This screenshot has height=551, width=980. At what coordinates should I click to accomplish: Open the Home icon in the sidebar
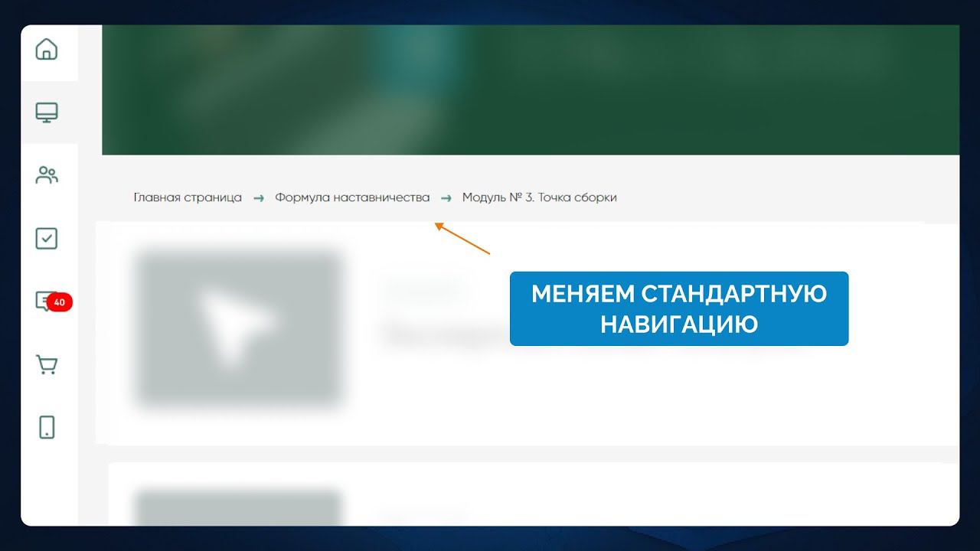coord(47,50)
